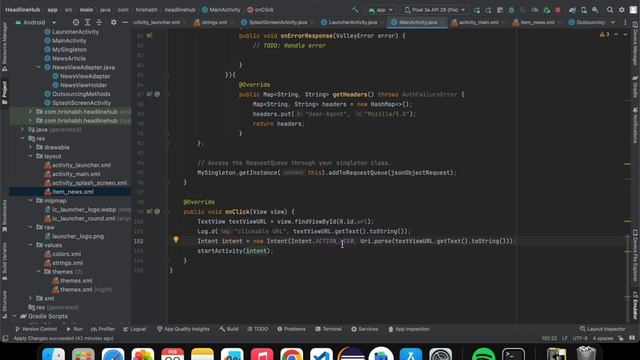Image resolution: width=640 pixels, height=360 pixels.
Task: Open Problems tool window
Action: click(291, 329)
